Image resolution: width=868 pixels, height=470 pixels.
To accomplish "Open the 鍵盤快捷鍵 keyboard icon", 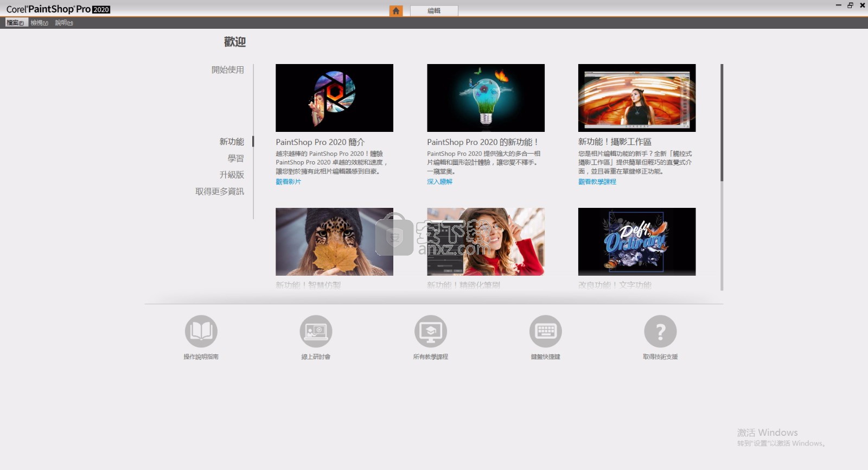I will click(546, 331).
